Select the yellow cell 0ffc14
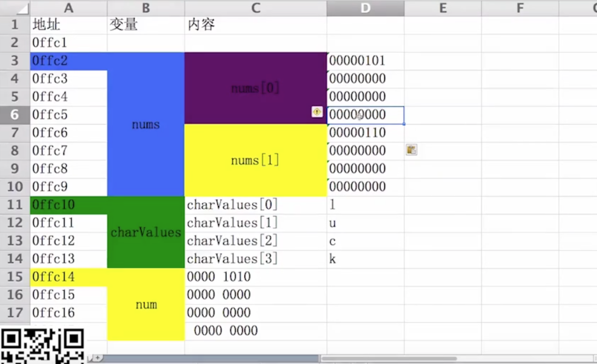The width and height of the screenshot is (597, 364). pyautogui.click(x=68, y=277)
